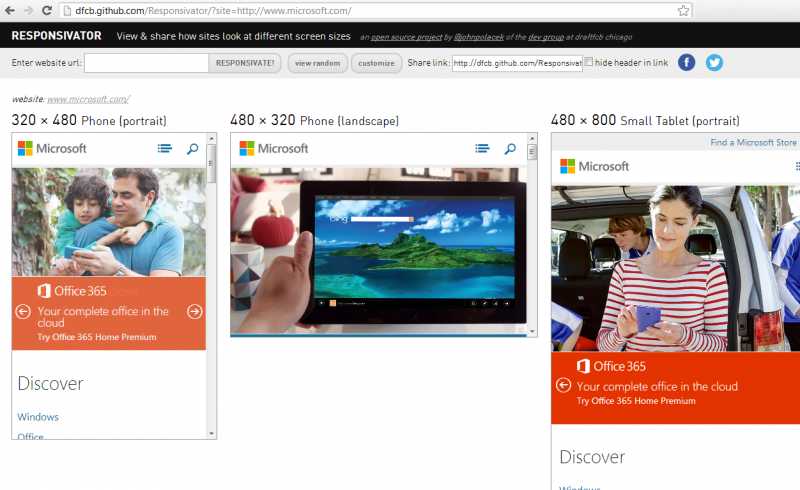Click the customize button
The width and height of the screenshot is (800, 490).
tap(376, 63)
